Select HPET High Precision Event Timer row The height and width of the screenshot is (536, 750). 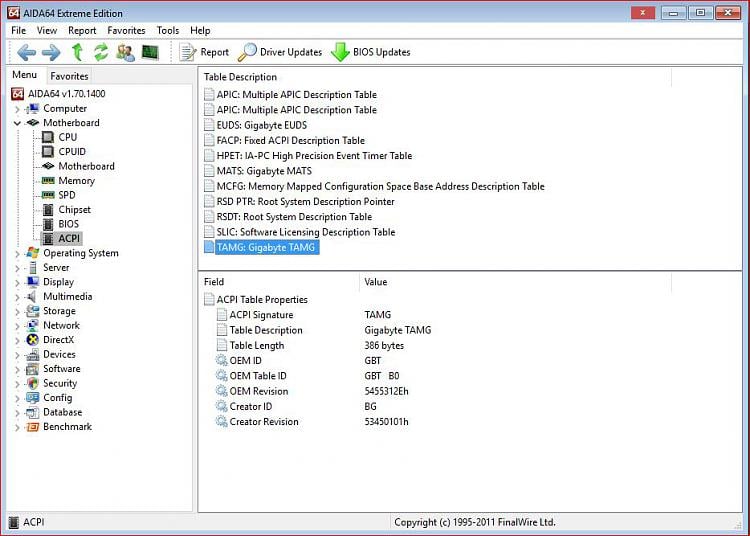314,156
